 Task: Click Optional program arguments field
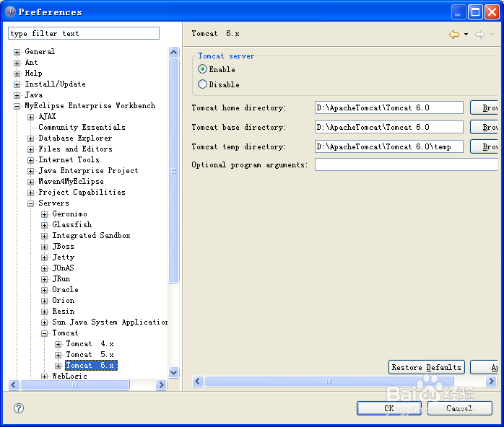click(406, 164)
